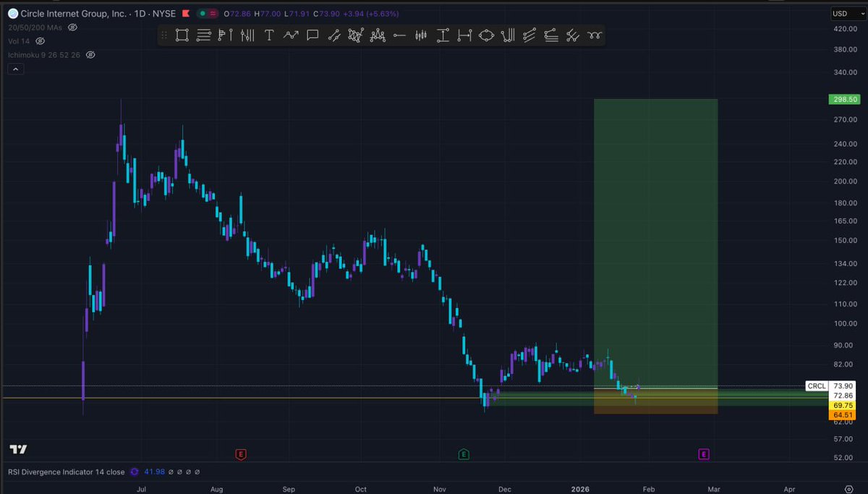Collapse the indicator legend with chevron button

(x=15, y=69)
